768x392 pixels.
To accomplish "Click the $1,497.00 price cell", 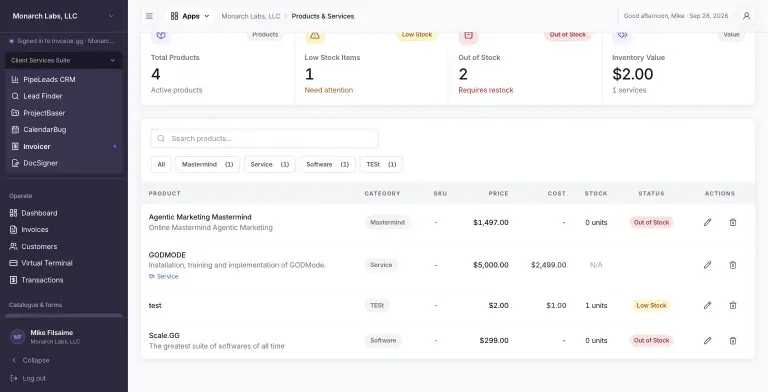I will (491, 222).
